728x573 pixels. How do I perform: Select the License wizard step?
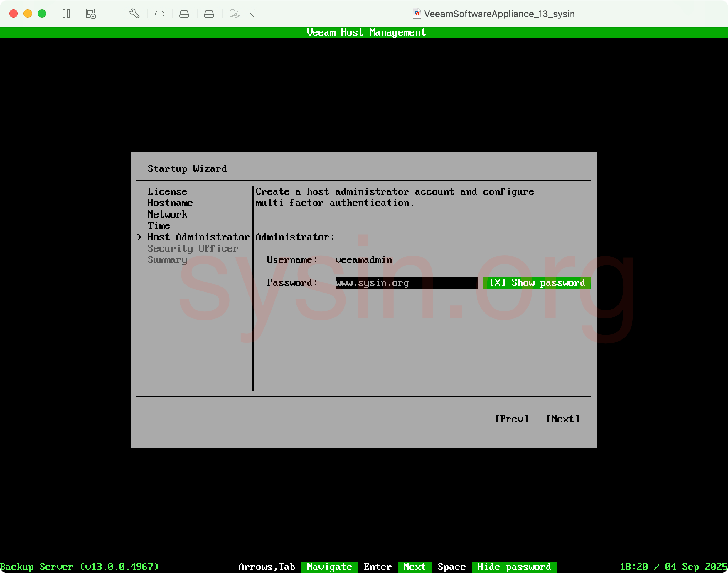[x=167, y=191]
